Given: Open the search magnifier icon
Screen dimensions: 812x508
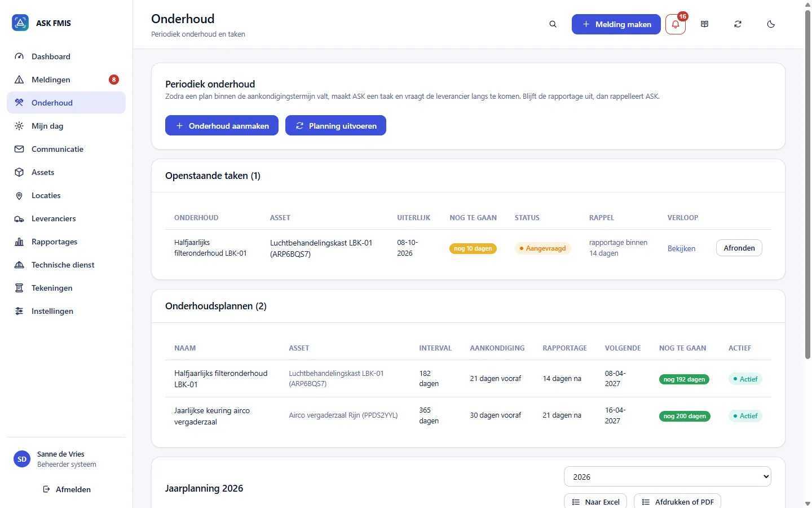Looking at the screenshot, I should (553, 24).
